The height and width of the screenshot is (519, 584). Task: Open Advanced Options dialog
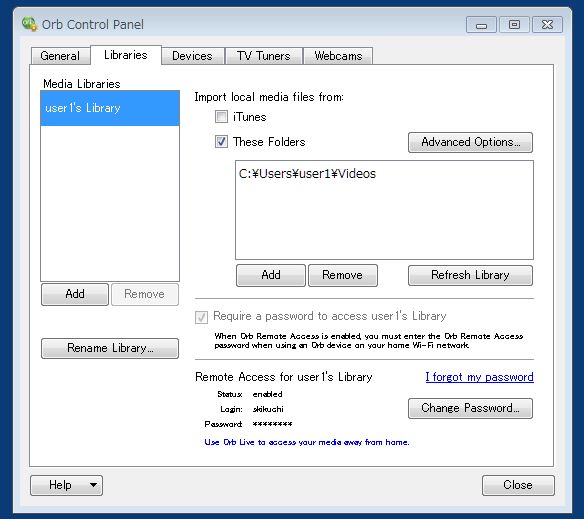coord(470,142)
